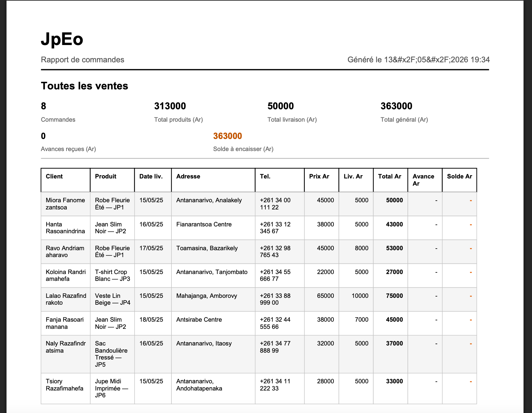Click the "Liv. Ar" column header

(356, 180)
